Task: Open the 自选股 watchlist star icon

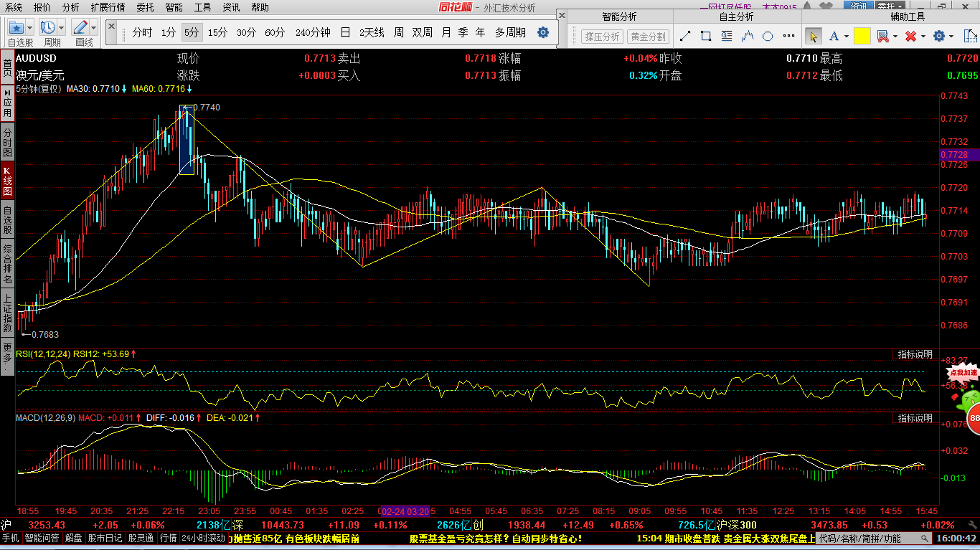Action: point(17,27)
